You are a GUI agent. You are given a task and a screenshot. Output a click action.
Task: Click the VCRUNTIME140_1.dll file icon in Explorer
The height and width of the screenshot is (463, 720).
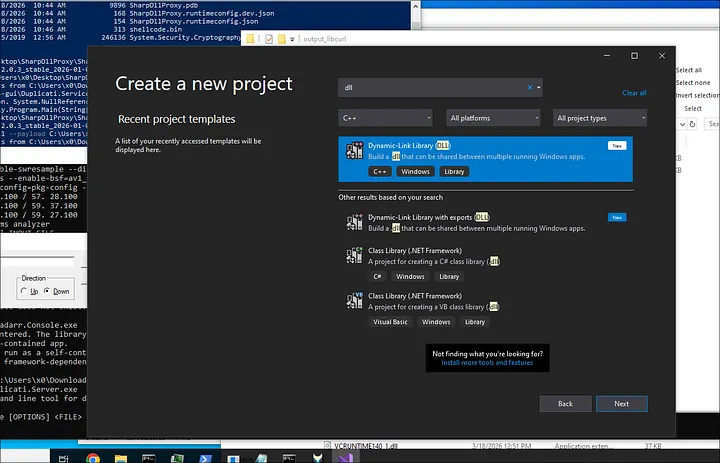pos(327,446)
